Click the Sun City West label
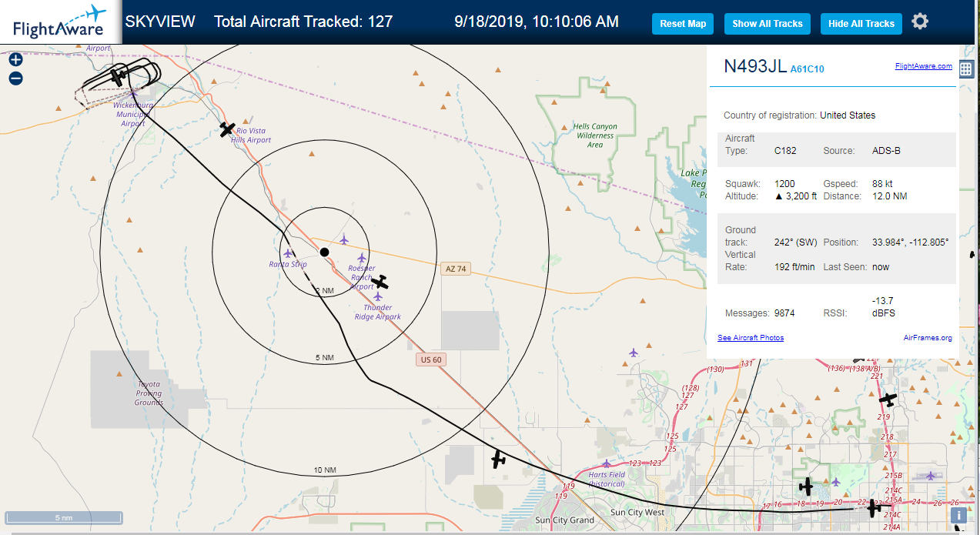The width and height of the screenshot is (980, 535). pos(637,513)
